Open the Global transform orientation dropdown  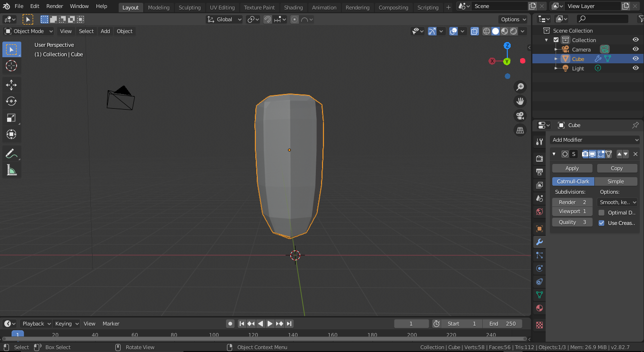pyautogui.click(x=225, y=19)
